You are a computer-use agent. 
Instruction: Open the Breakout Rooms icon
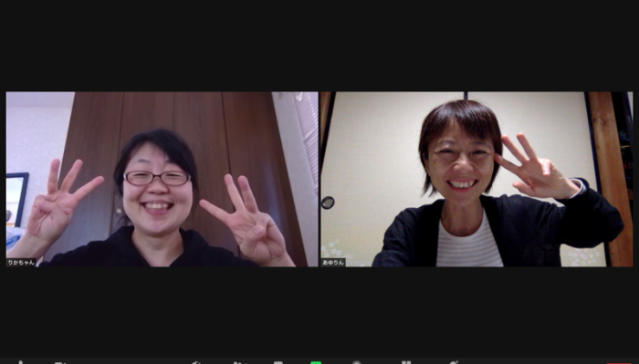click(406, 362)
